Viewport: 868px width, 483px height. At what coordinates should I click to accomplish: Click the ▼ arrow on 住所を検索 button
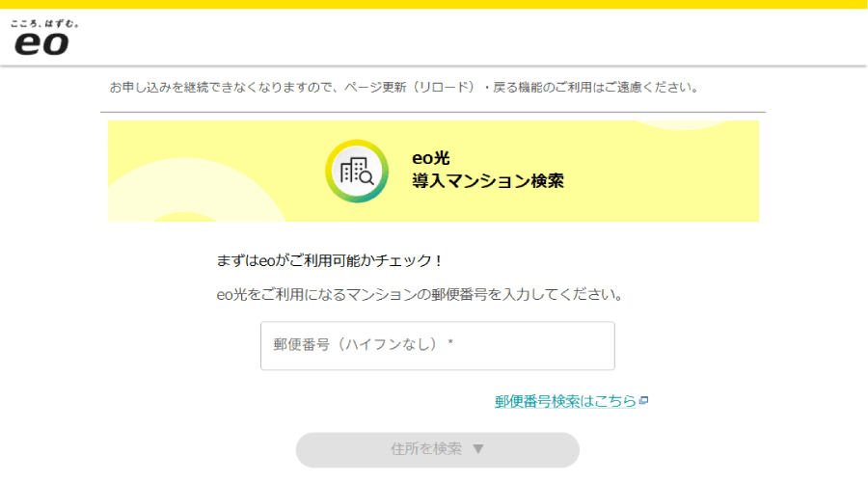click(478, 449)
